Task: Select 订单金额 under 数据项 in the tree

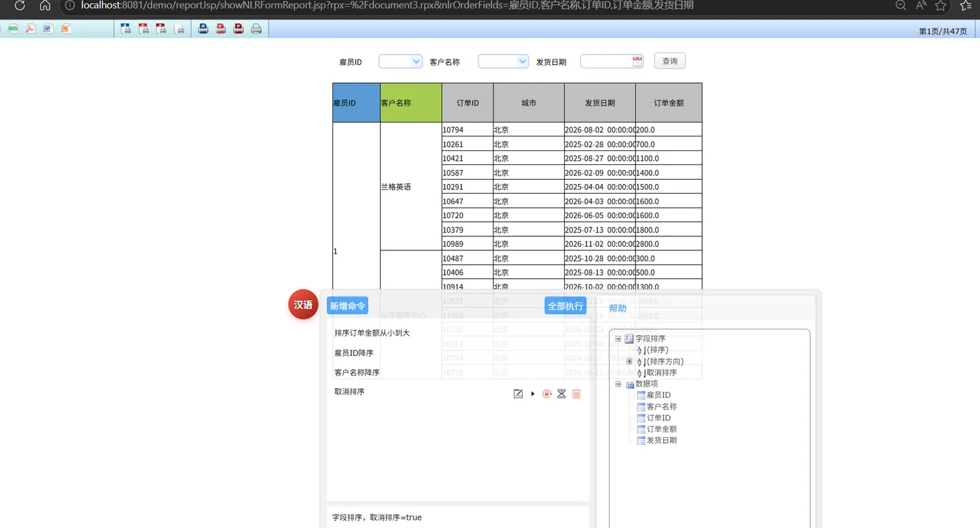Action: pos(661,429)
